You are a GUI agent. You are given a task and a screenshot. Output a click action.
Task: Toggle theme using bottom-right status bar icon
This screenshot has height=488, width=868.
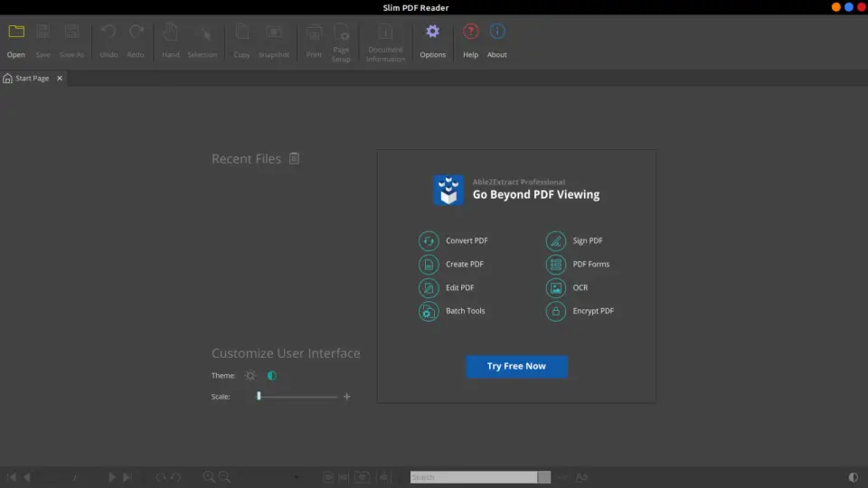click(x=853, y=477)
